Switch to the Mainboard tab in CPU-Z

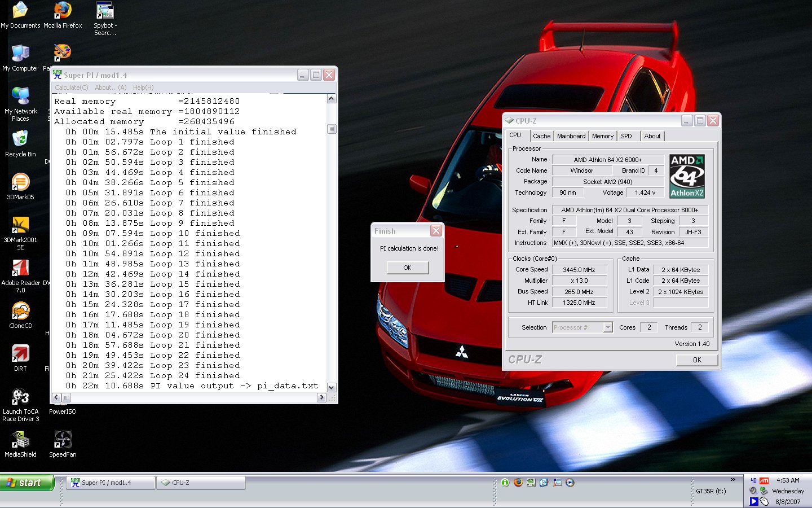coord(571,136)
